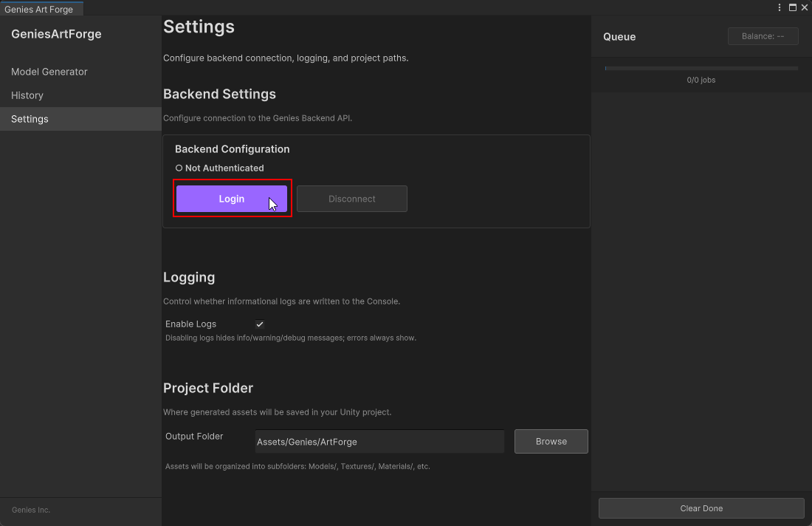The width and height of the screenshot is (812, 526).
Task: Click the Queue panel header
Action: click(619, 36)
